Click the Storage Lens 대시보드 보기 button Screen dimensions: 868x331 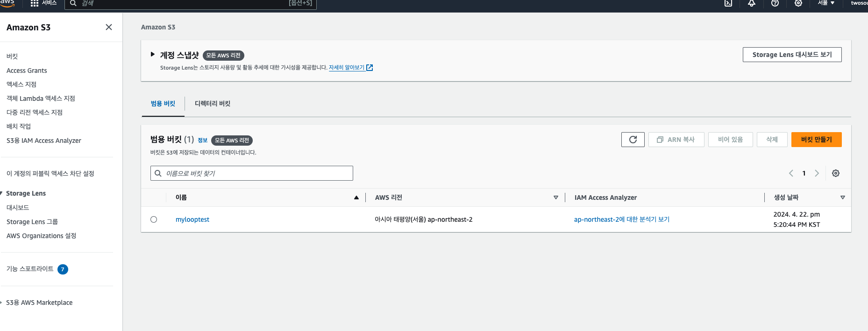[792, 55]
